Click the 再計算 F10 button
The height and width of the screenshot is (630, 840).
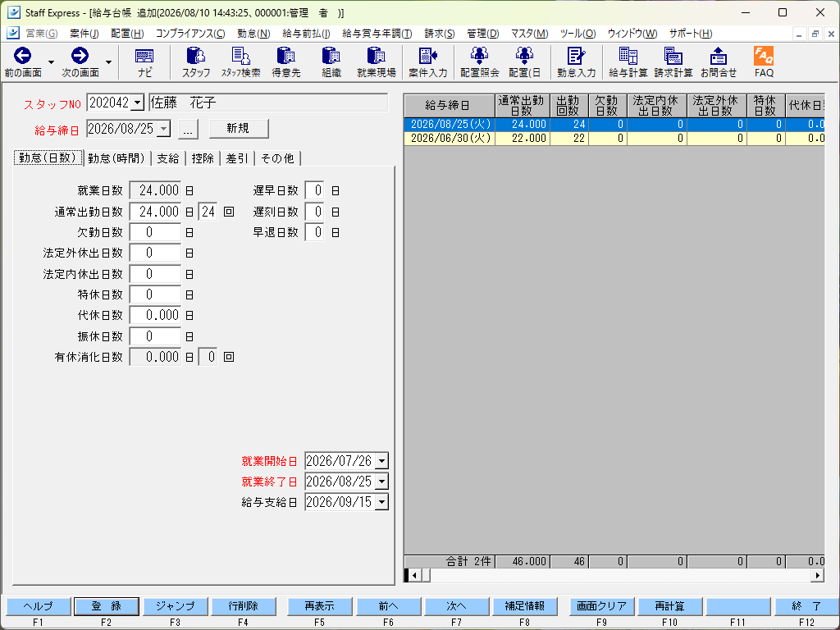tap(669, 606)
